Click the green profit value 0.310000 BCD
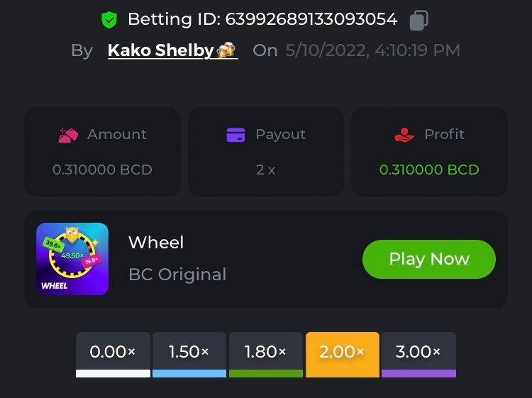The height and width of the screenshot is (398, 532). 429,170
